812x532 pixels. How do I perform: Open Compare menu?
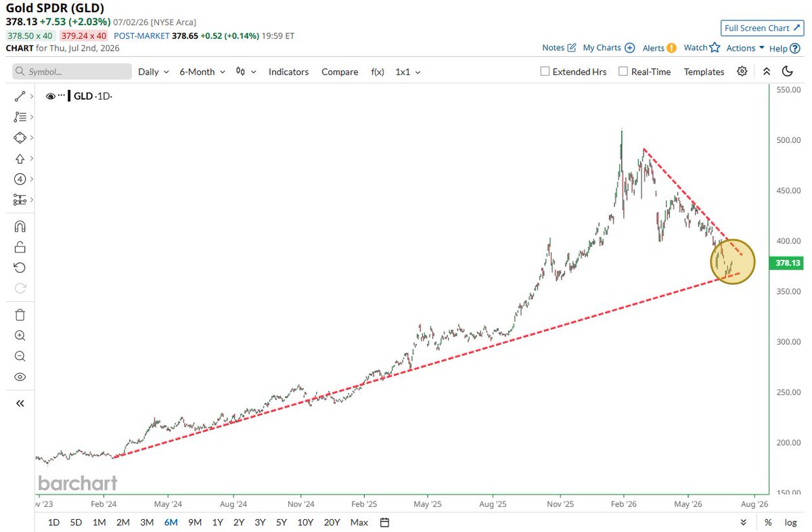click(340, 71)
